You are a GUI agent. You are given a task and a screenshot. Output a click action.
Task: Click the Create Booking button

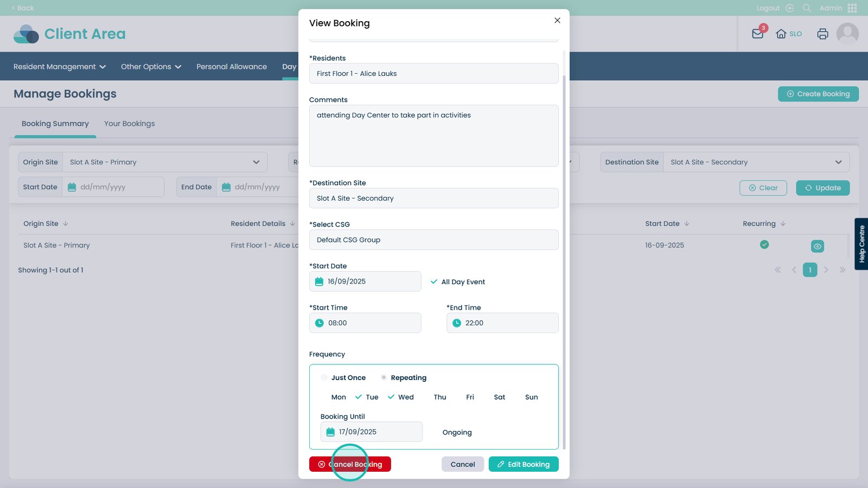(818, 94)
